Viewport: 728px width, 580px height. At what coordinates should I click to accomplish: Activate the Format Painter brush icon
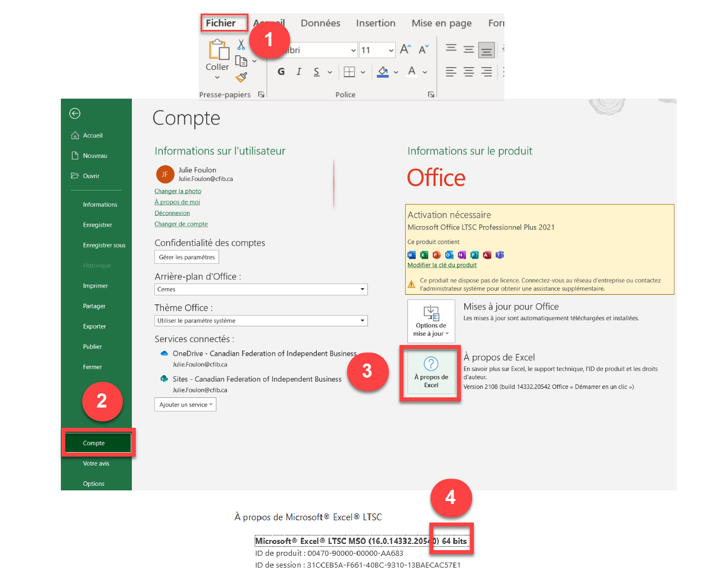coord(242,77)
